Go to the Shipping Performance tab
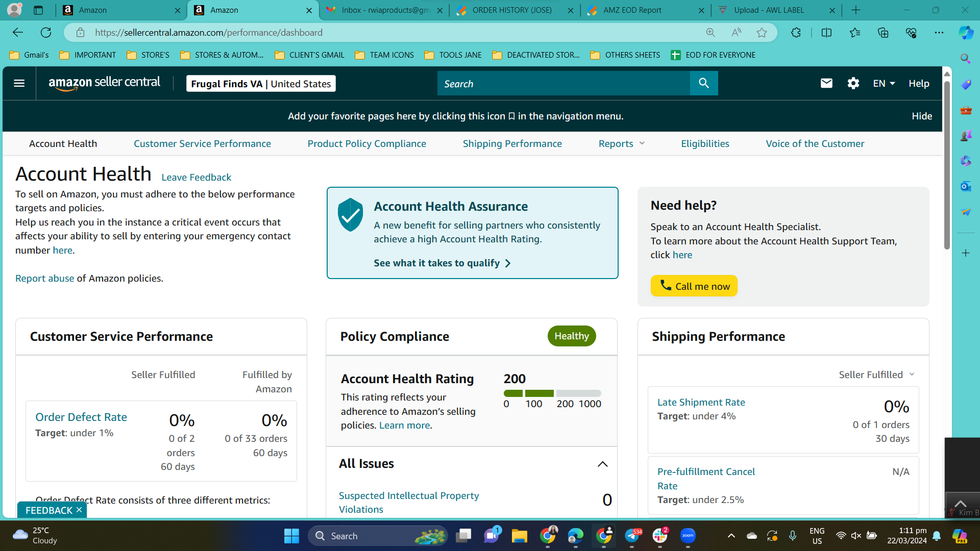Viewport: 980px width, 551px height. (x=512, y=143)
